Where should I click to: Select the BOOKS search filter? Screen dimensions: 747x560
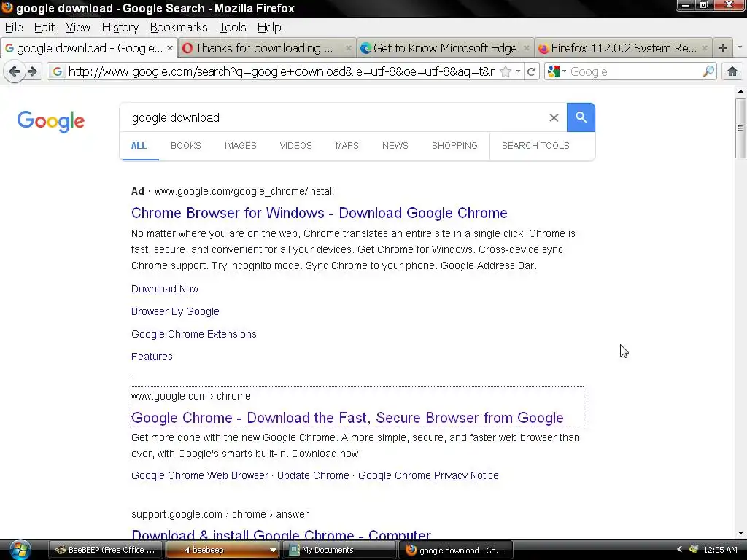186,146
